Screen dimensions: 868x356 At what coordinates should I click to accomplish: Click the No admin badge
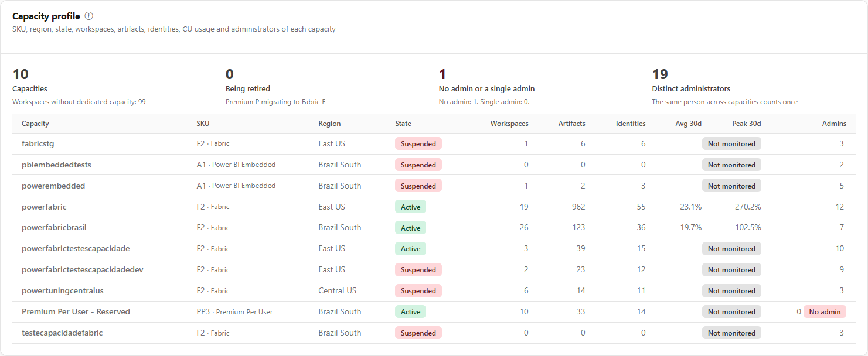tap(825, 312)
